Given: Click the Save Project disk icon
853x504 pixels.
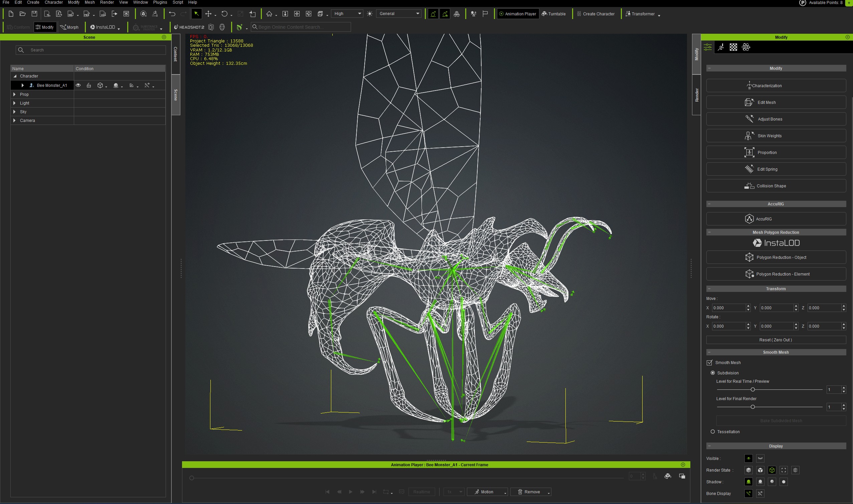Looking at the screenshot, I should 34,14.
